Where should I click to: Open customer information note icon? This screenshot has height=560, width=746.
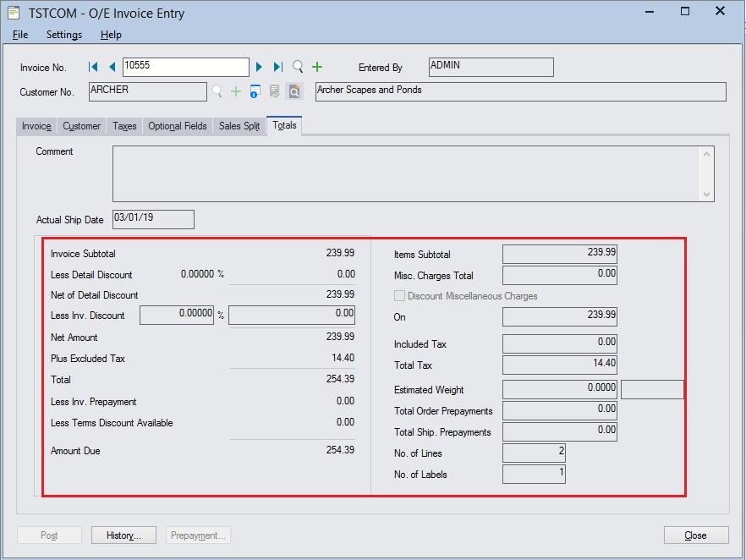point(255,91)
